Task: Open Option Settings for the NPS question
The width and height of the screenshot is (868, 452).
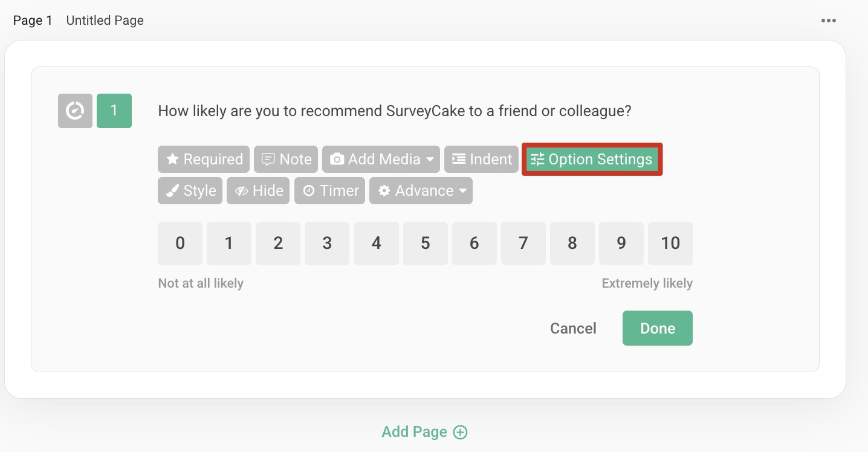Action: (591, 159)
